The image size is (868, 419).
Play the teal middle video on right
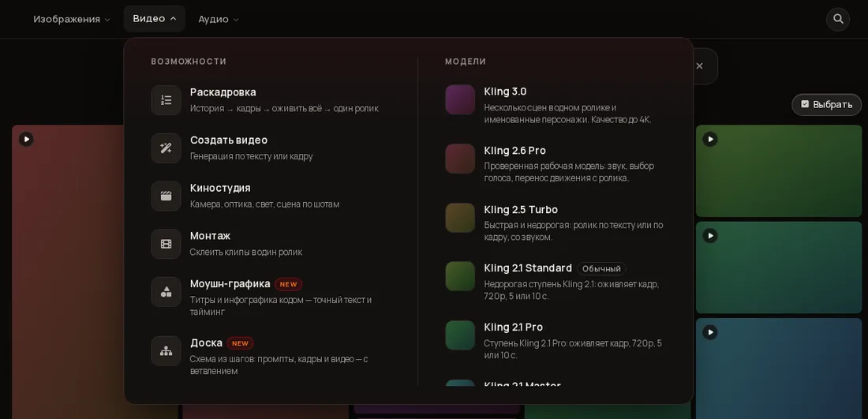710,236
